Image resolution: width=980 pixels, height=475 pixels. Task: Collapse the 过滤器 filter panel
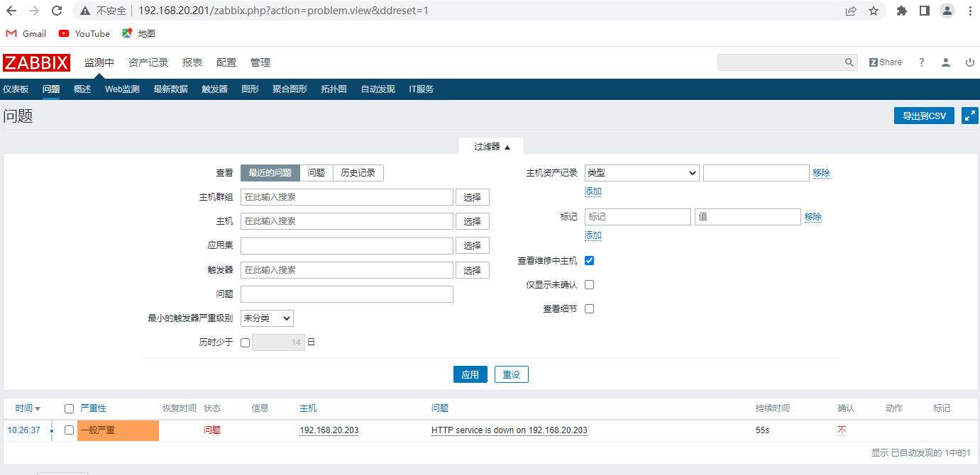[492, 147]
